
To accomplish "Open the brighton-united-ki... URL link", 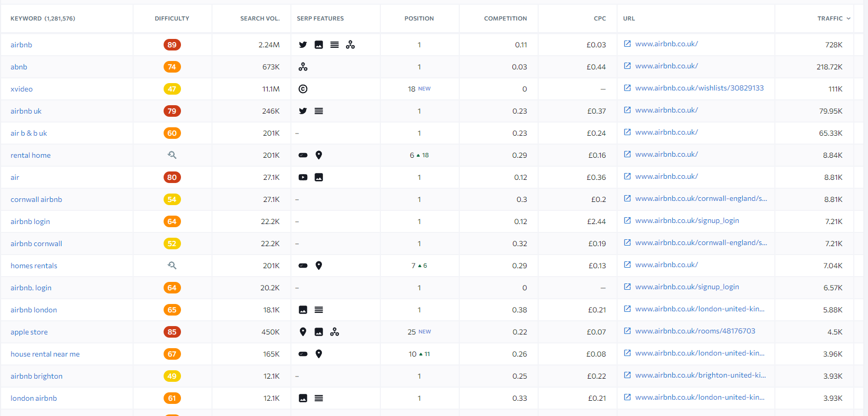I will [701, 375].
